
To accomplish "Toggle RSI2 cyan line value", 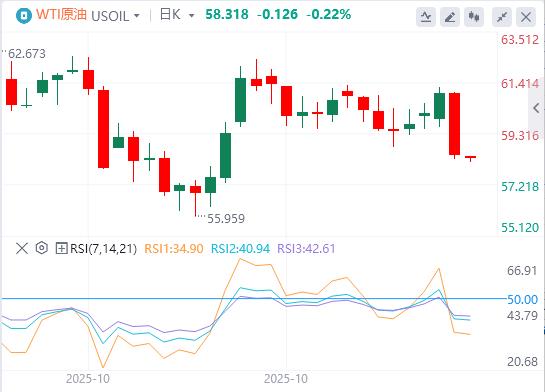I will click(241, 249).
